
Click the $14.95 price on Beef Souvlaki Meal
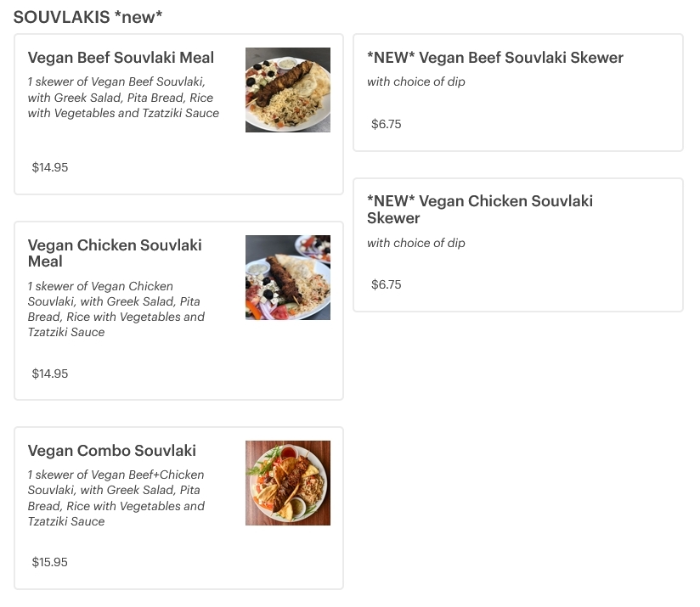point(50,167)
